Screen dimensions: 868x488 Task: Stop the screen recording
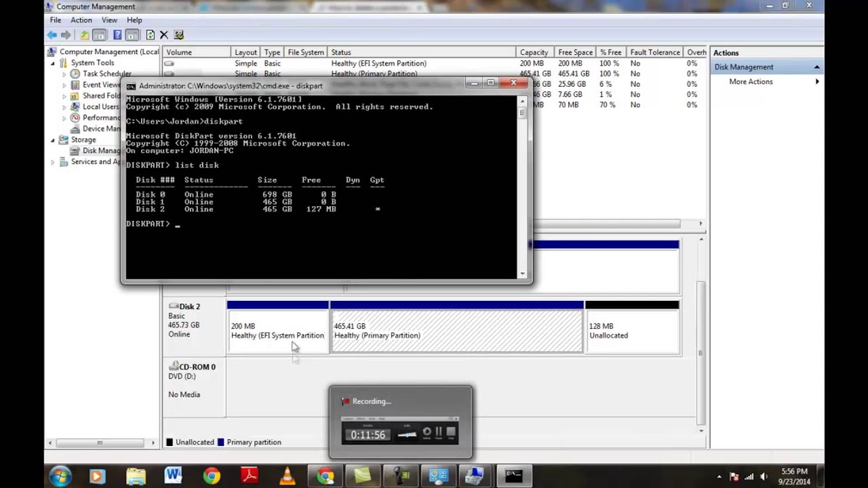click(x=451, y=432)
